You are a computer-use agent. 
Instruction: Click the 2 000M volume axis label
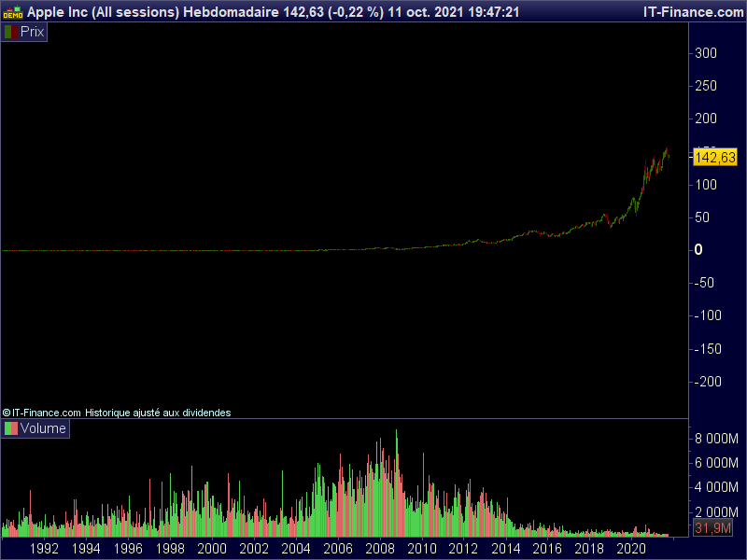(x=716, y=511)
